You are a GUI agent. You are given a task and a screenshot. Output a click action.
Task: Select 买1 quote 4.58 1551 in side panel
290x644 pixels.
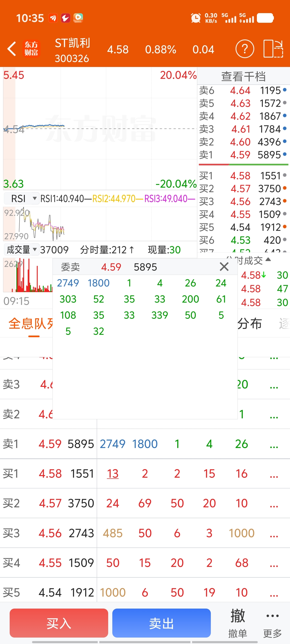[x=243, y=176]
